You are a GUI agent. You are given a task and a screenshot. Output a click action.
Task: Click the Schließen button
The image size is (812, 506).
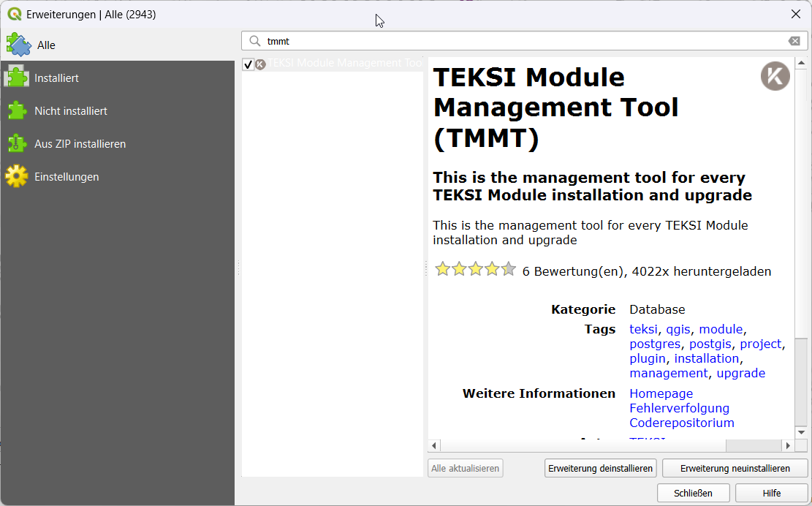pyautogui.click(x=693, y=493)
